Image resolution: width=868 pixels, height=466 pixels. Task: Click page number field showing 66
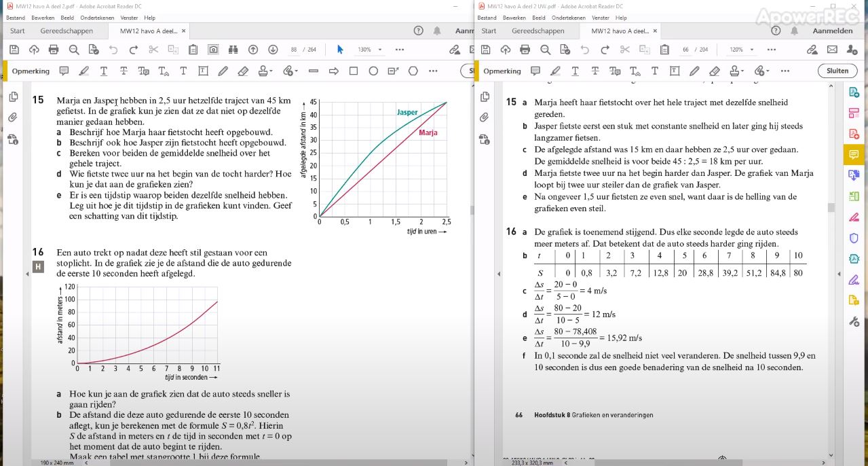click(x=686, y=50)
